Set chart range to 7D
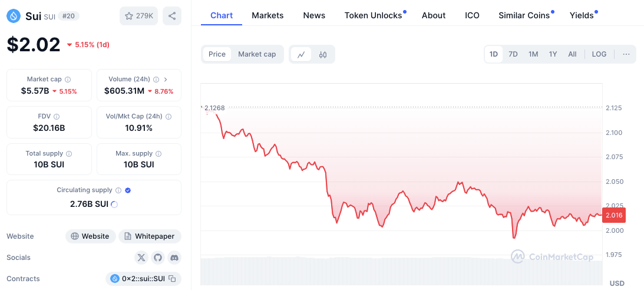644x290 pixels. coord(513,54)
